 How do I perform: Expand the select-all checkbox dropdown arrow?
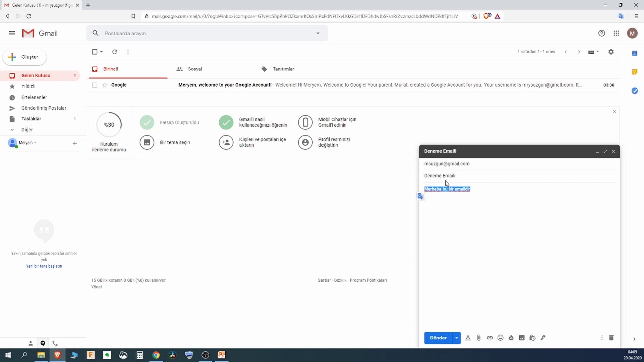pos(101,52)
